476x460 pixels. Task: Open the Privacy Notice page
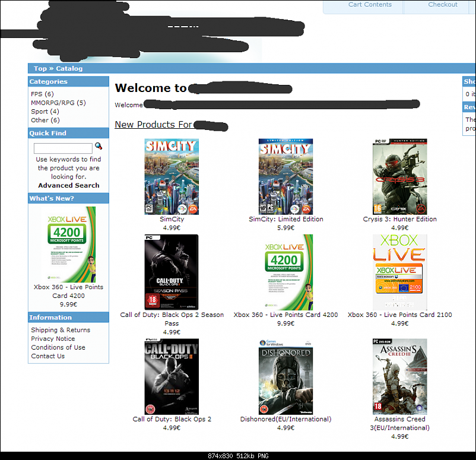(53, 339)
